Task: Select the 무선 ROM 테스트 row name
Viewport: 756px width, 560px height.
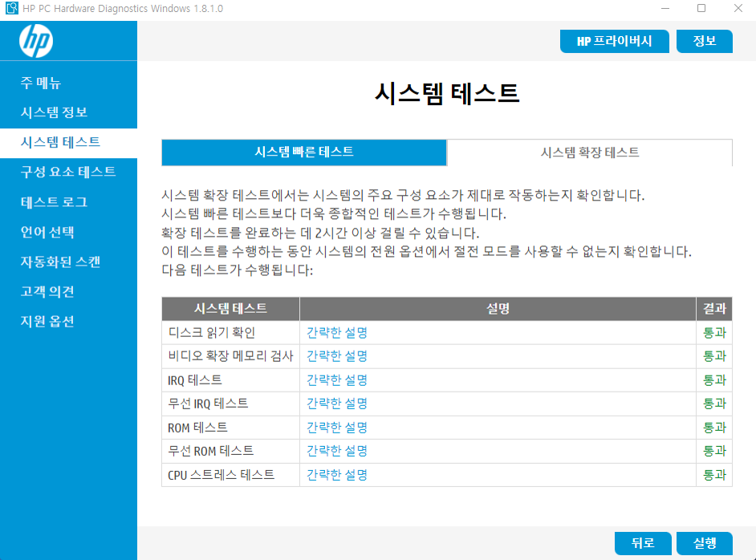Action: coord(211,451)
